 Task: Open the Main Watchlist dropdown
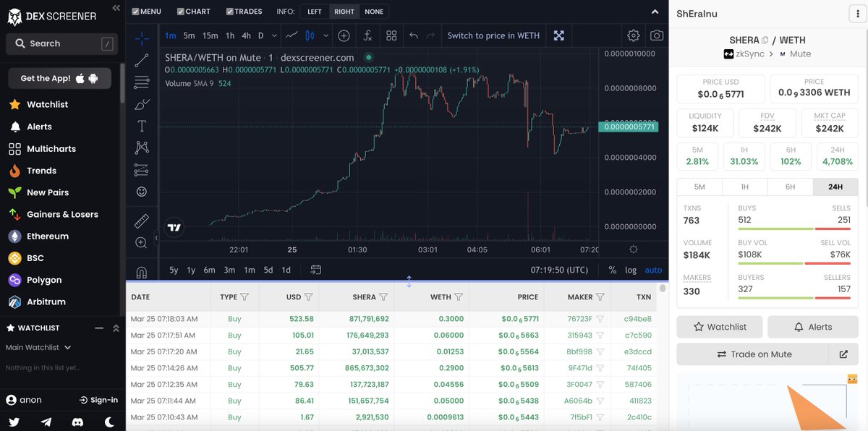click(x=39, y=347)
